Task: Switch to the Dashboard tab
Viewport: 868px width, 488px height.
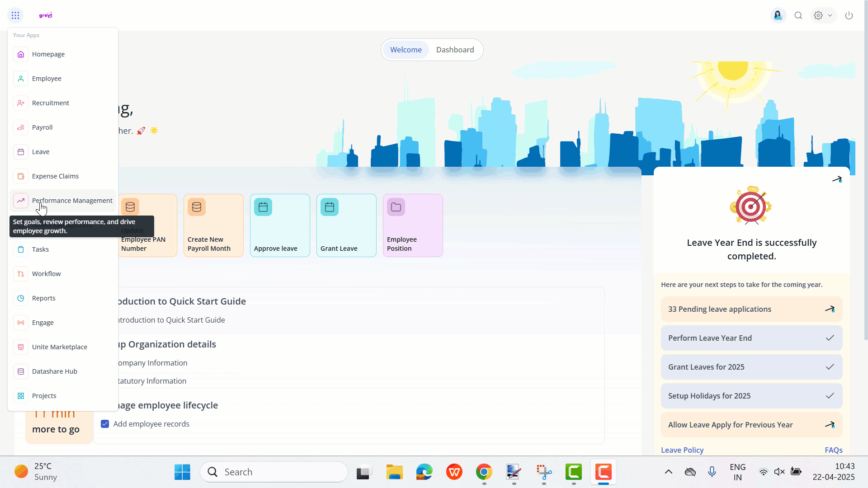Action: click(455, 50)
